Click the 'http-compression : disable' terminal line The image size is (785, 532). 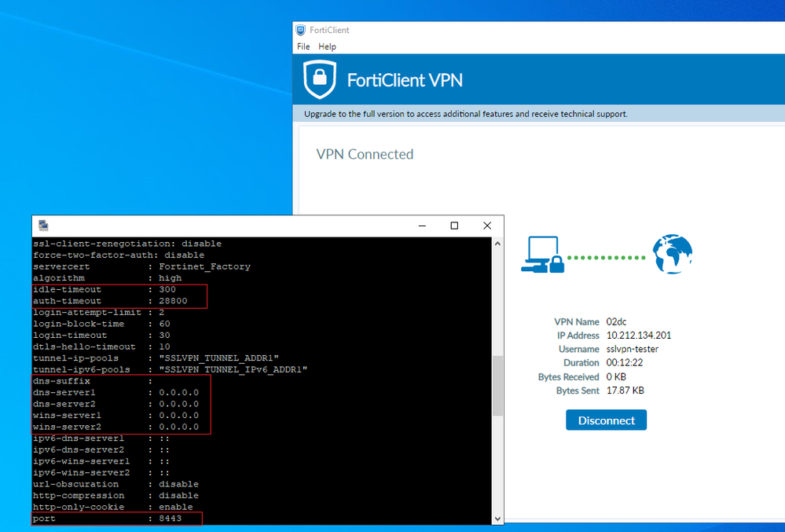[x=116, y=496]
